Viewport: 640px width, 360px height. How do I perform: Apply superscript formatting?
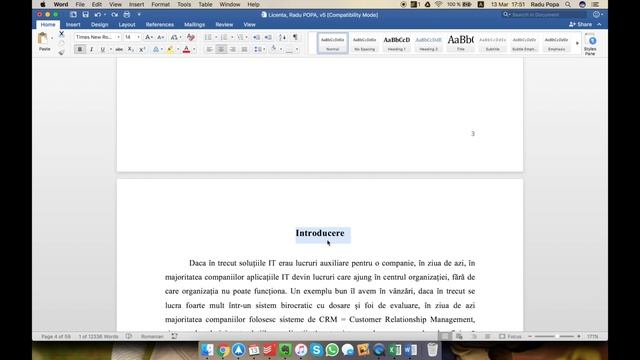[x=142, y=49]
